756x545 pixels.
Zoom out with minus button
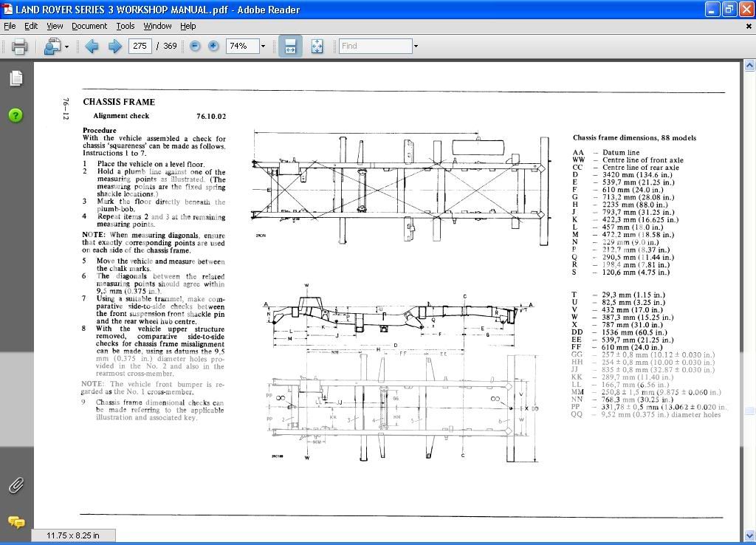[195, 47]
